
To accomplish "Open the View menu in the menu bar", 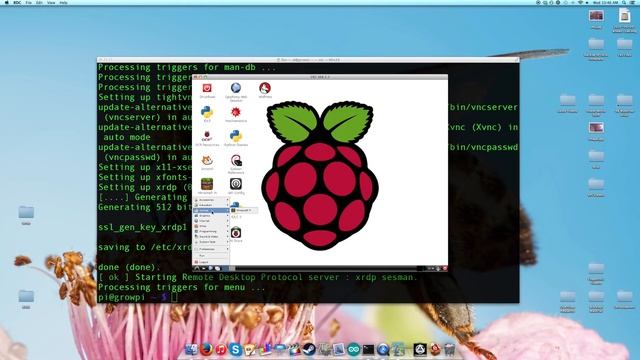I will (x=51, y=2).
